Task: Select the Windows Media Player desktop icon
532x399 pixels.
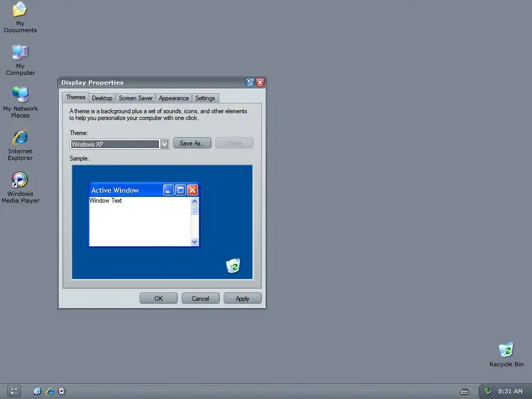Action: click(x=20, y=187)
